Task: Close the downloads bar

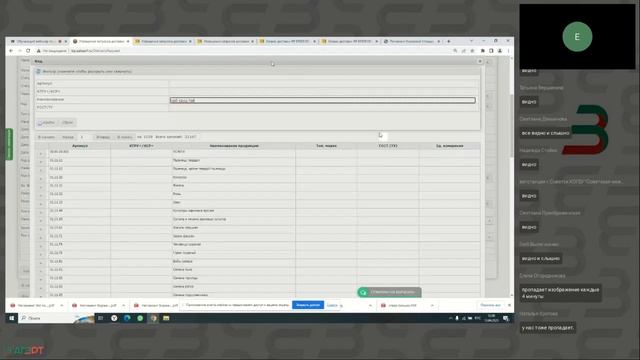Action: tap(509, 305)
